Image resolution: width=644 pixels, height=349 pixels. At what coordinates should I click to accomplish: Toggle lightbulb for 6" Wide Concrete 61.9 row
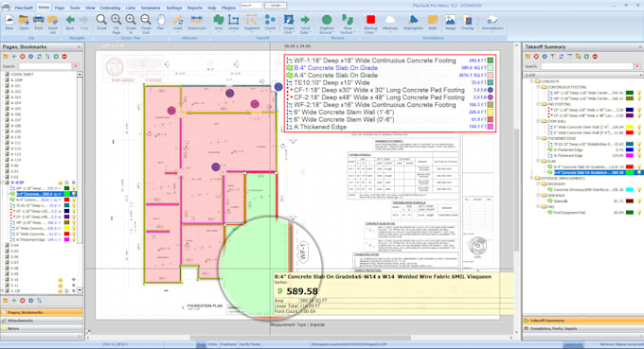[74, 235]
